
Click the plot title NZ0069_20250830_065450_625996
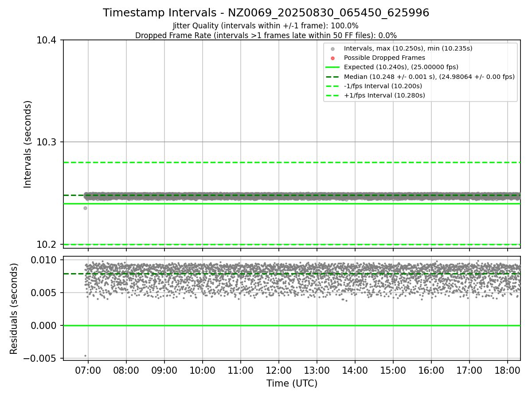click(329, 13)
